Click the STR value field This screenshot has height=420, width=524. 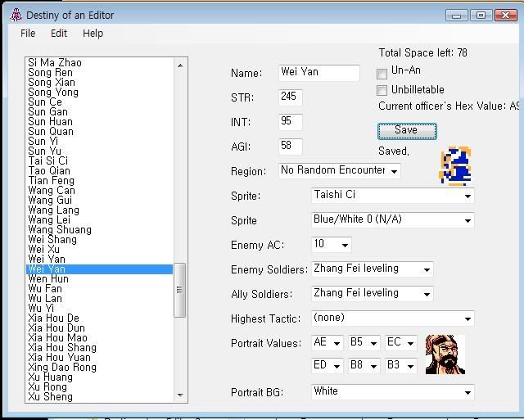290,97
